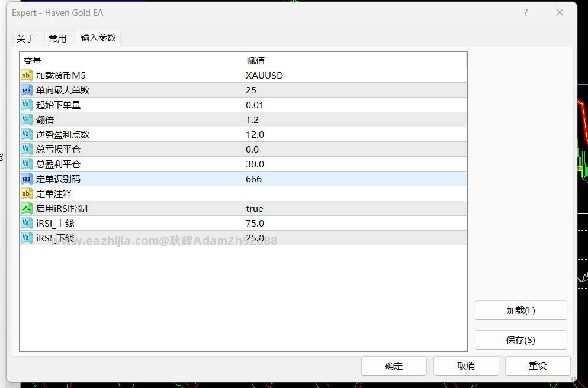
Task: Click the boolean icon beside 启用iRSI控制
Action: pos(27,209)
